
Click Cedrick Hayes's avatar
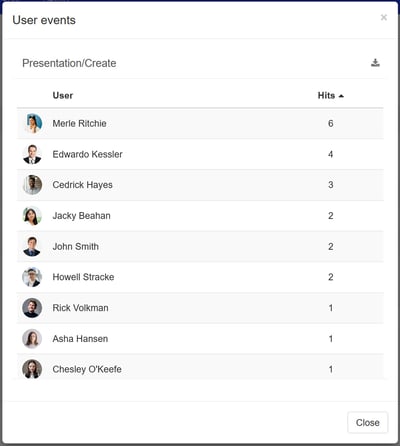click(32, 185)
